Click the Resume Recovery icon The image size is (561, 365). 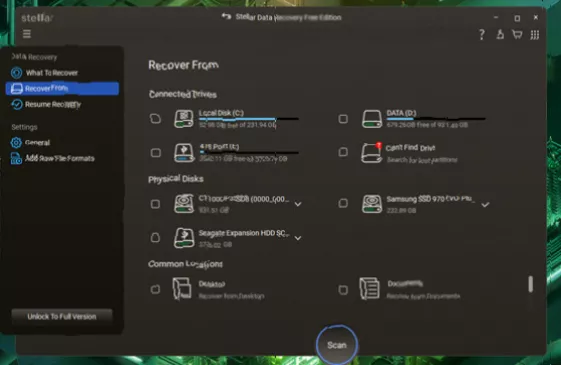point(16,104)
